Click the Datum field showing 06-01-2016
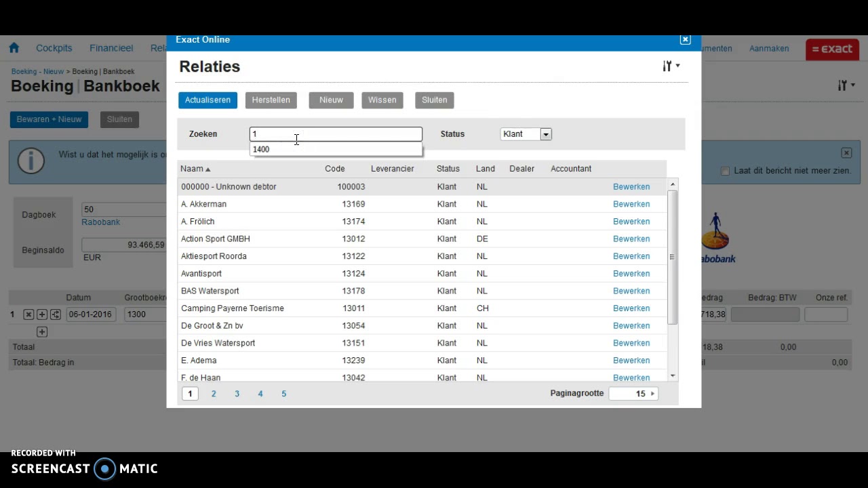868x488 pixels. pyautogui.click(x=92, y=314)
